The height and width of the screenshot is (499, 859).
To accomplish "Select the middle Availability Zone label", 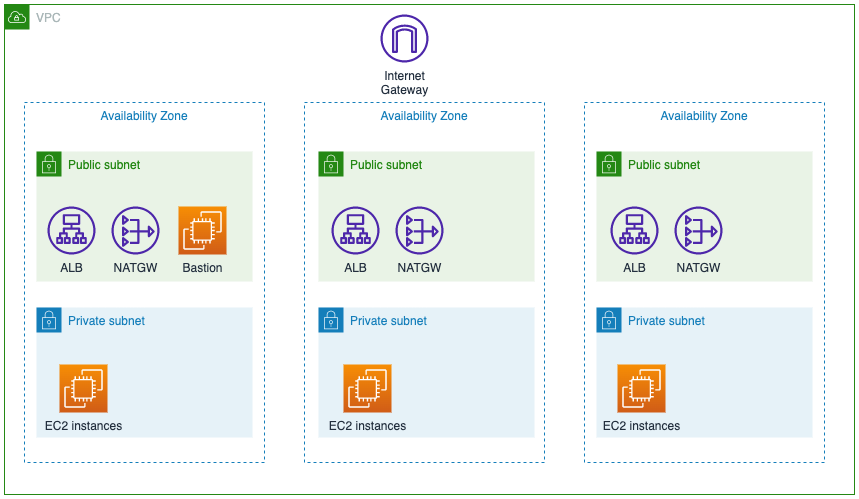I will click(424, 116).
